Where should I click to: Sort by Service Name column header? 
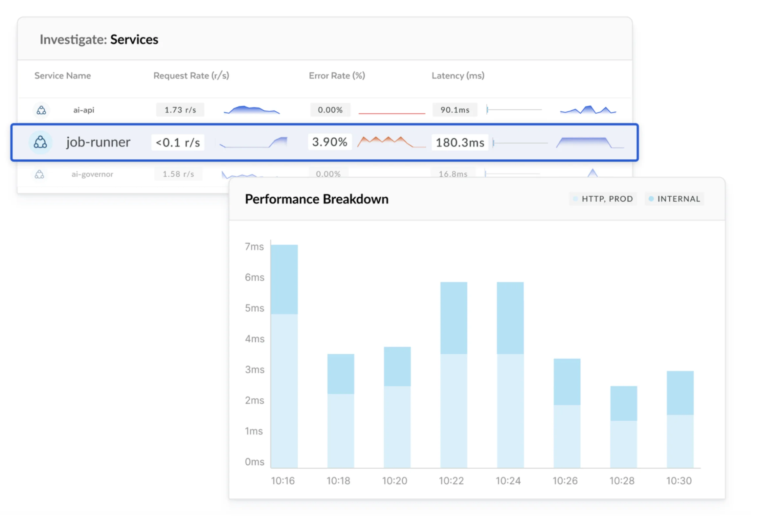pos(62,76)
